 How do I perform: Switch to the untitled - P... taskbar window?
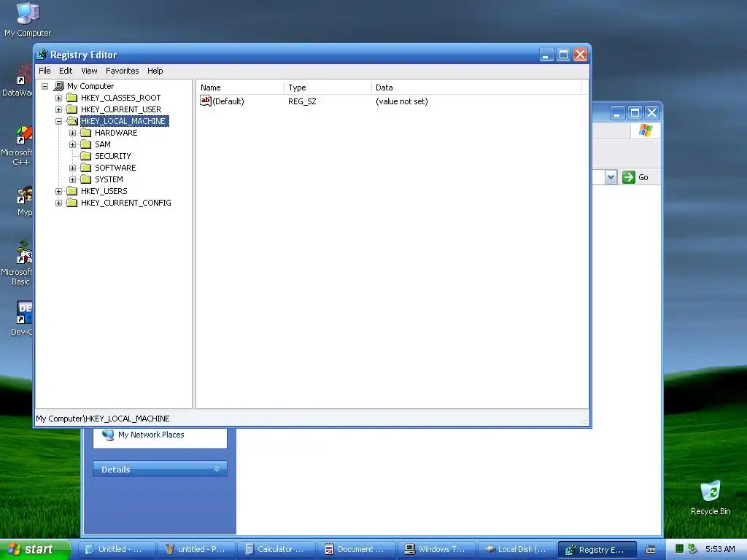(x=197, y=550)
